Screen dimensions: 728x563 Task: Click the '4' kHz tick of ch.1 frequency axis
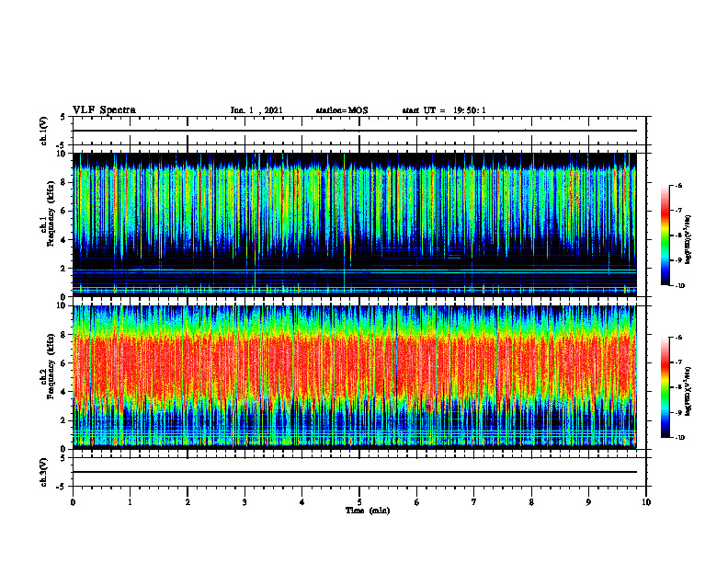64,240
